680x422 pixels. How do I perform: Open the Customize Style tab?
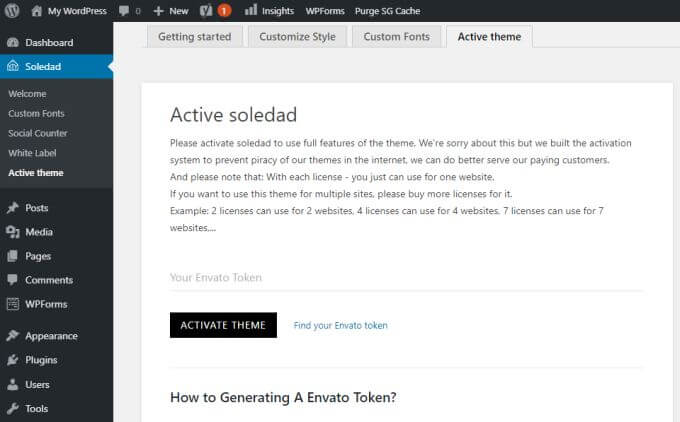point(297,37)
